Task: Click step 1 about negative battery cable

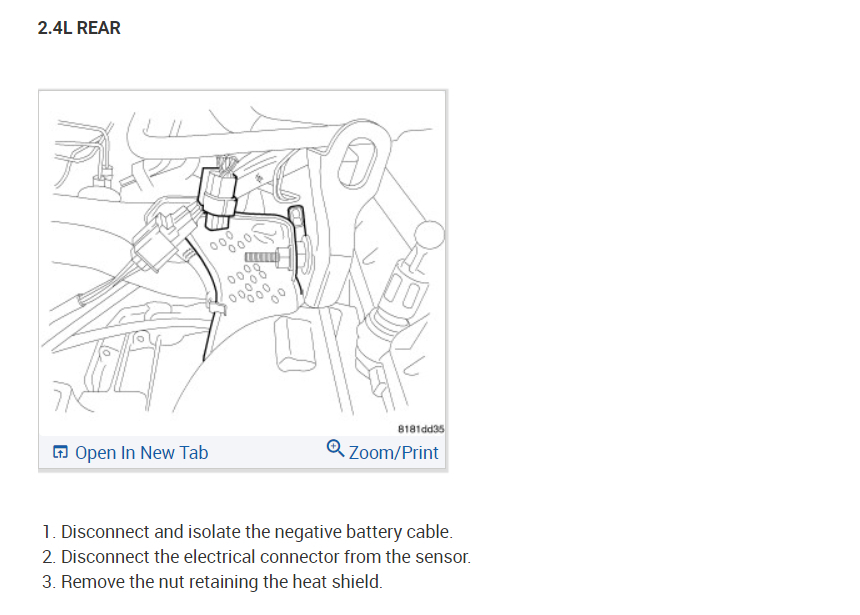Action: click(247, 532)
